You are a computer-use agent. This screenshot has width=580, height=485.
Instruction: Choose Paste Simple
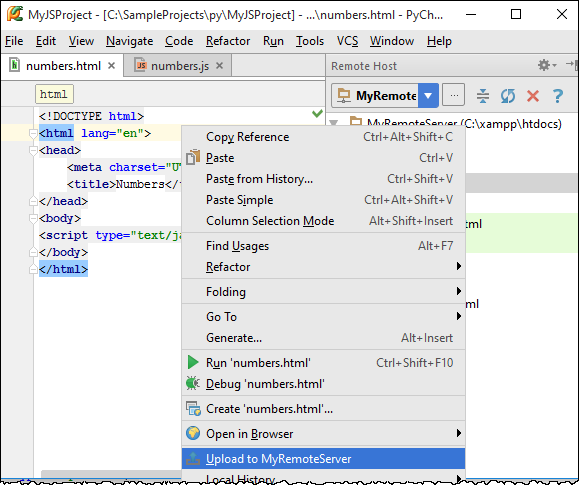[323, 200]
